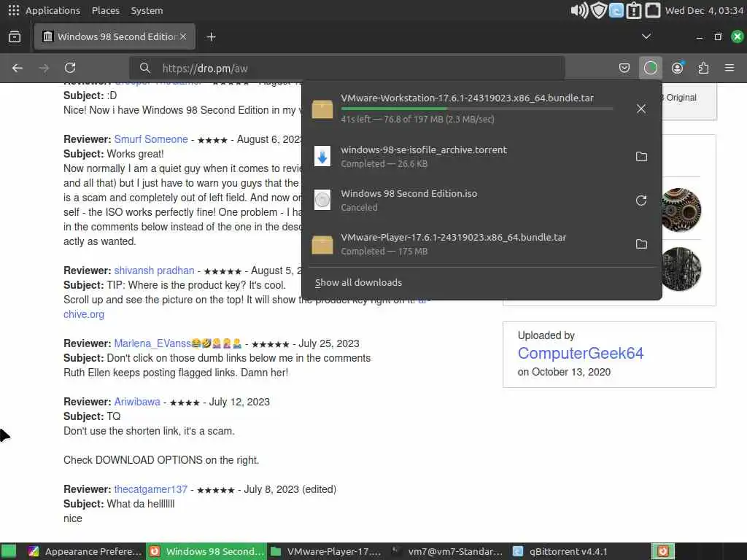The image size is (747, 560).
Task: Click the ISO disc file icon
Action: [x=322, y=200]
